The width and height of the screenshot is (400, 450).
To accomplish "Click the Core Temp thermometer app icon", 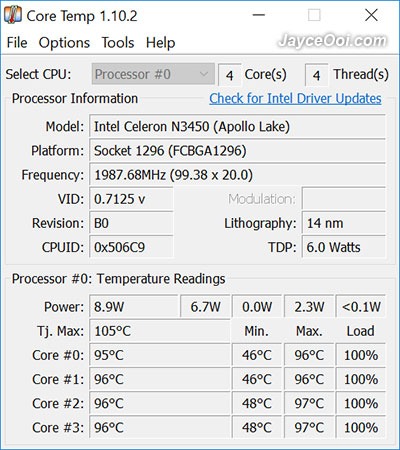I will (x=13, y=15).
